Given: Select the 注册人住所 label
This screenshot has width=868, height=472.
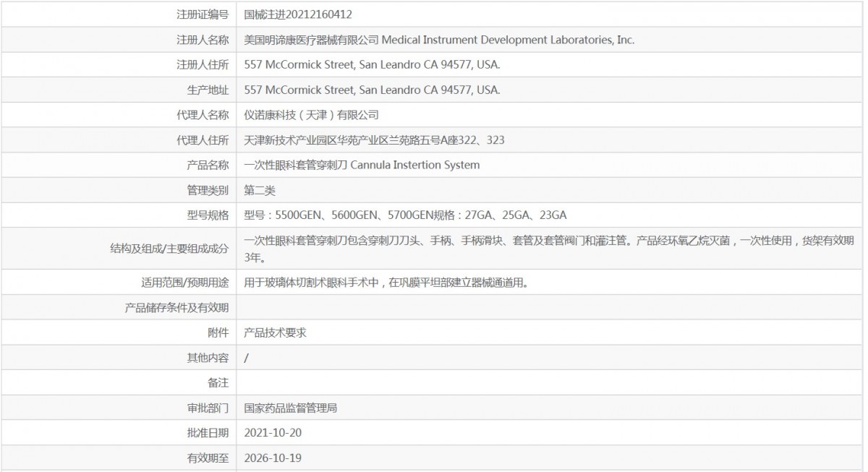Looking at the screenshot, I should (203, 65).
